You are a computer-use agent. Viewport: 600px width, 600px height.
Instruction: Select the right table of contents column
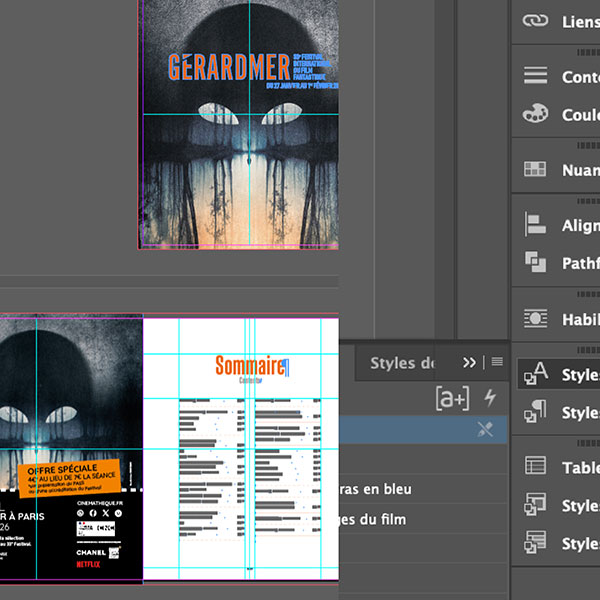tap(288, 466)
